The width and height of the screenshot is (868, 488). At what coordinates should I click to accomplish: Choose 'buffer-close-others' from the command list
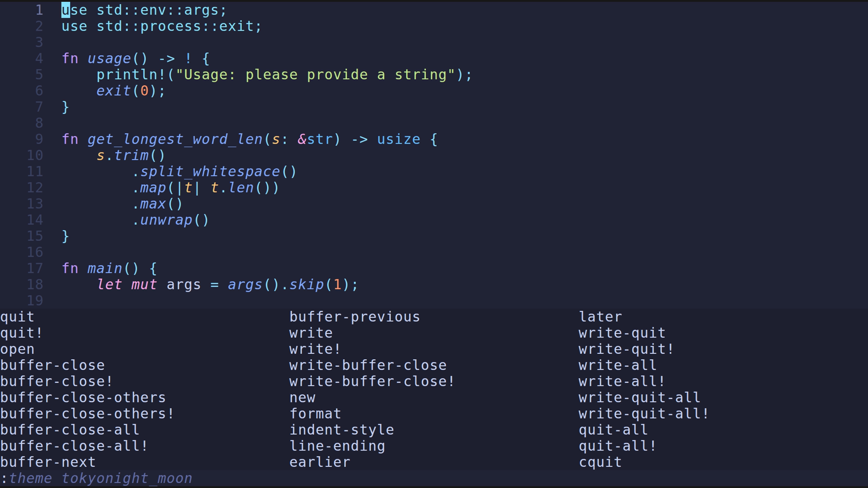83,398
